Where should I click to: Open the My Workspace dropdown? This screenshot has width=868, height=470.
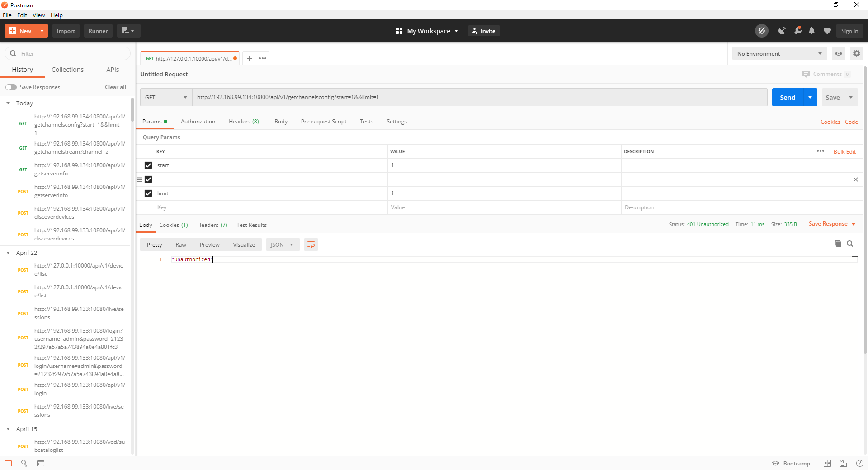pyautogui.click(x=427, y=31)
